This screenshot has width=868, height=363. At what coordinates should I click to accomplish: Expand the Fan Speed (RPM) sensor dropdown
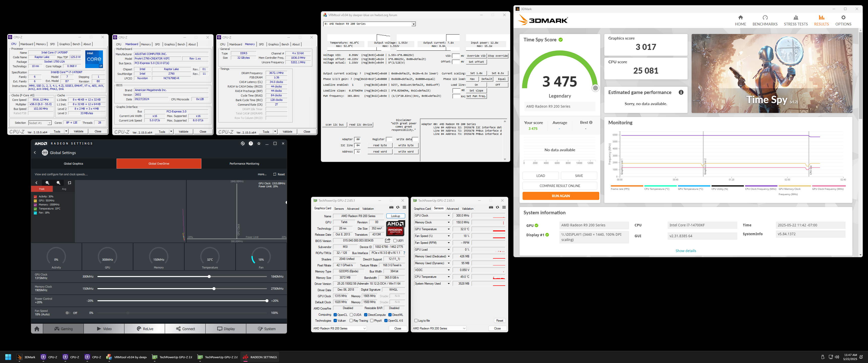pos(448,243)
